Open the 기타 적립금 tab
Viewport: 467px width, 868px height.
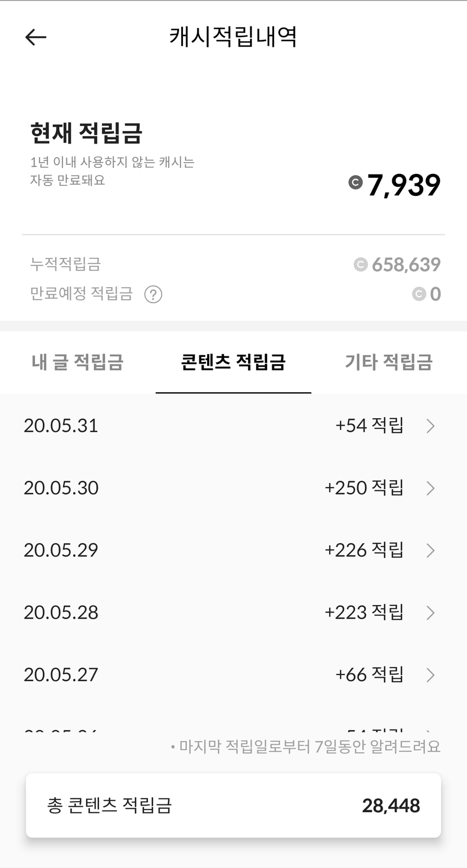[x=388, y=362]
